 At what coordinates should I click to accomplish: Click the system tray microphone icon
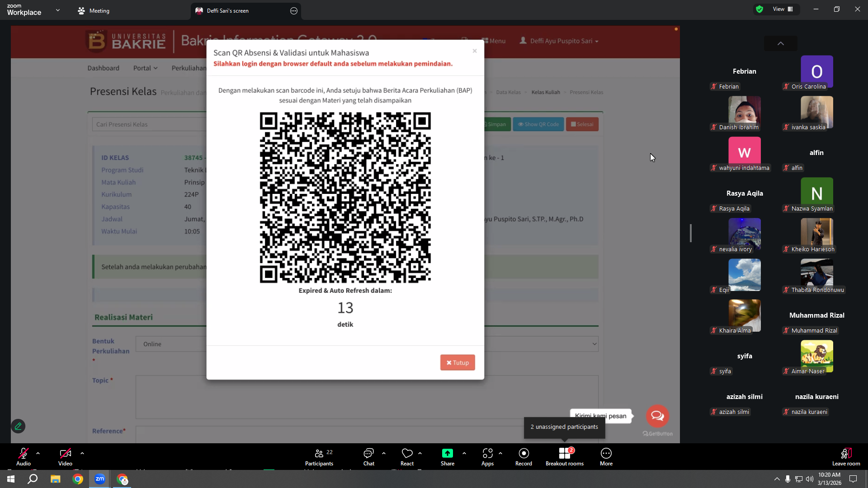pos(788,479)
